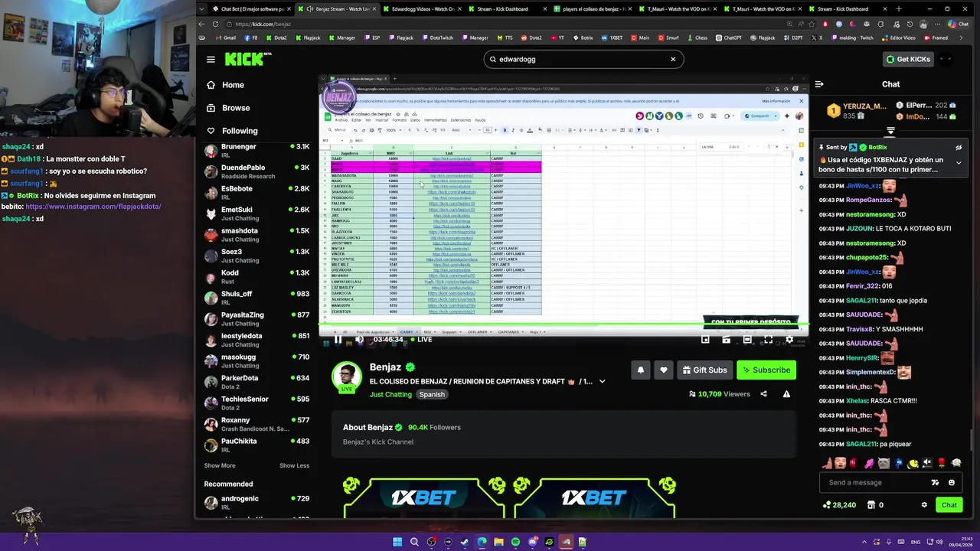Share the Benjaz stream
The height and width of the screenshot is (551, 980).
763,394
